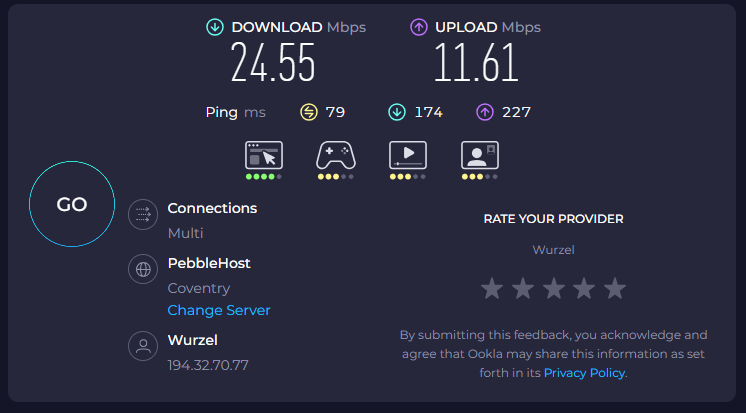Rate provider one star
Viewport: 746px width, 413px height.
[x=491, y=289]
